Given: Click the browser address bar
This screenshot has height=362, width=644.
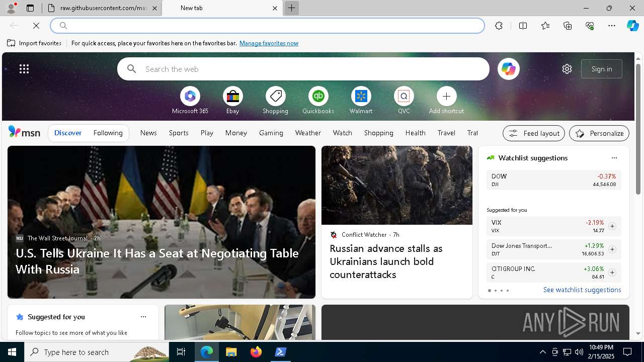Looking at the screenshot, I should tap(267, 26).
